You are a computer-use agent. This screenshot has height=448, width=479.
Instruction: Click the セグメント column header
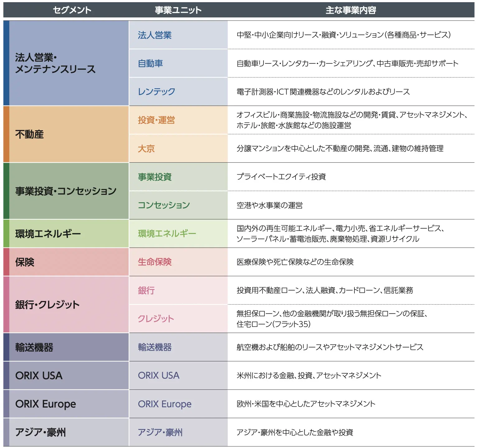click(x=72, y=10)
